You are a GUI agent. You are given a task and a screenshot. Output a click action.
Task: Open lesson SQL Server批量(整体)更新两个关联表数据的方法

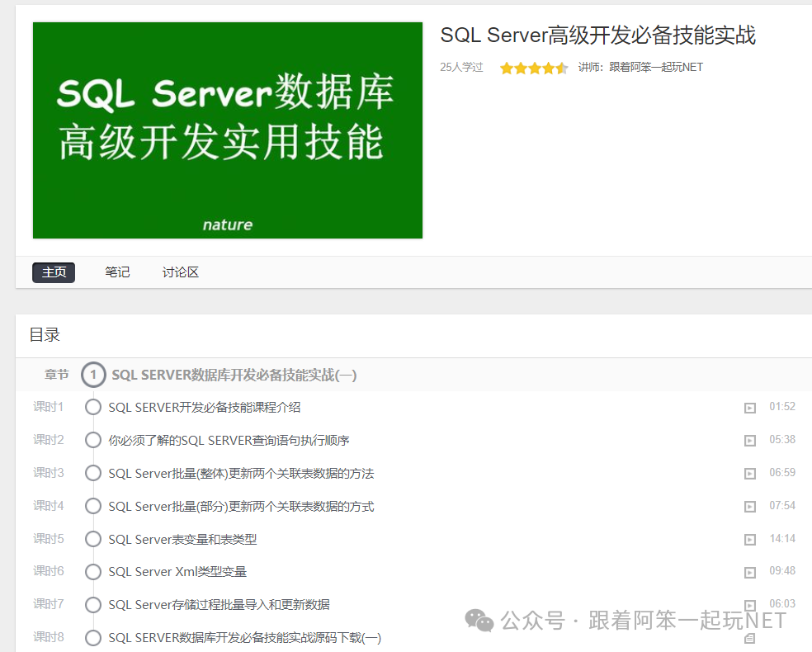pyautogui.click(x=241, y=474)
